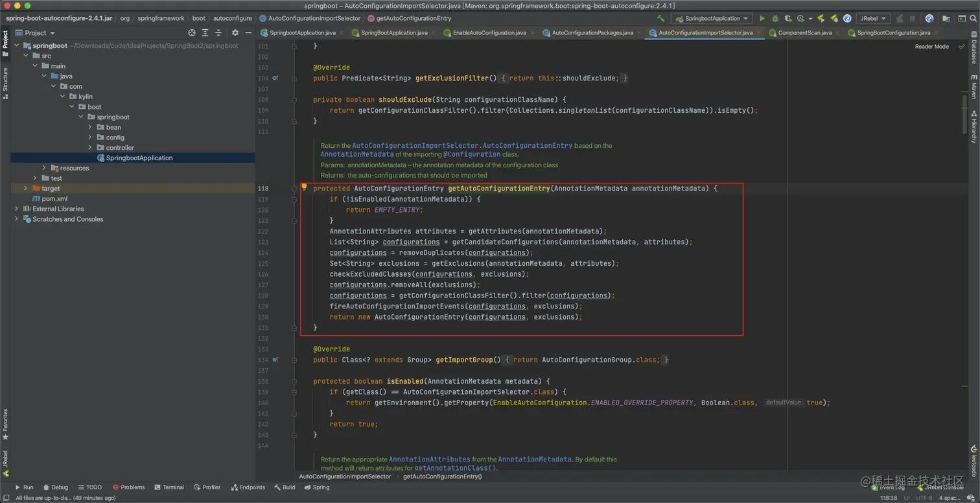This screenshot has height=503, width=980.
Task: Open the profiler options dropdown arrow
Action: click(x=810, y=19)
